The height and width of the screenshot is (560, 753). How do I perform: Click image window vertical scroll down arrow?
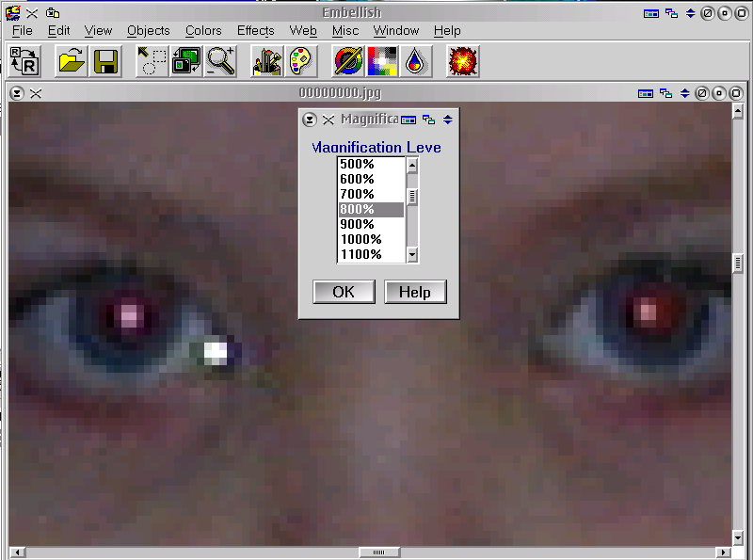pos(738,537)
